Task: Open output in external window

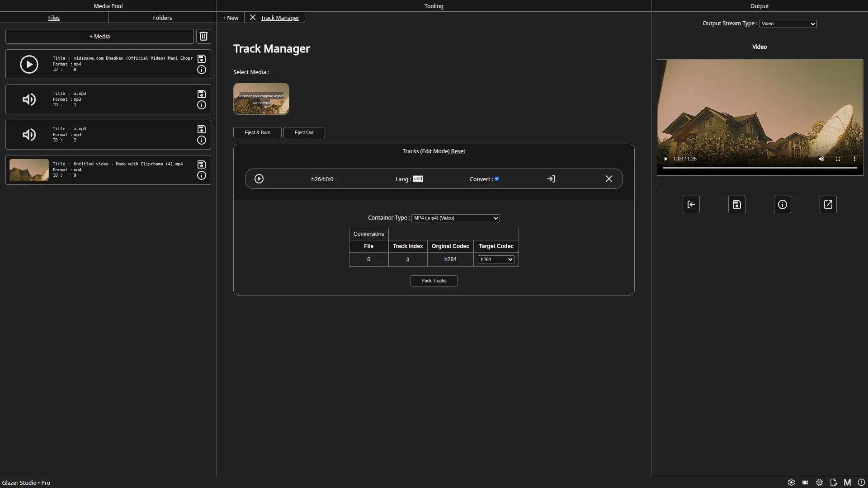Action: pos(828,205)
